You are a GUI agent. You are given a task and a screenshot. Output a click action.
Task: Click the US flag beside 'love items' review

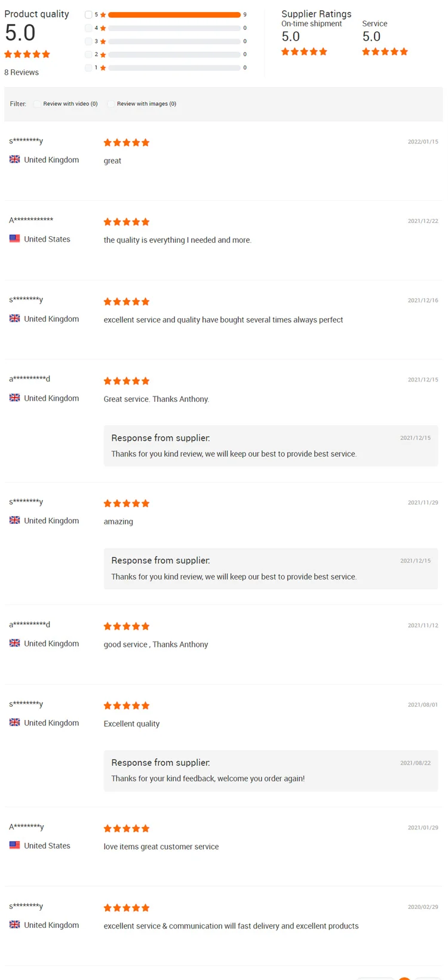[15, 845]
